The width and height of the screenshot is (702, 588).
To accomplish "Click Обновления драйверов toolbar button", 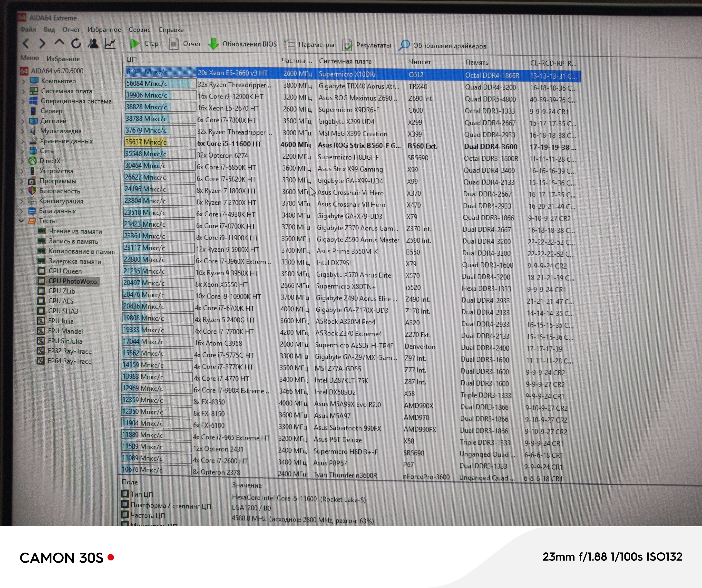I will point(442,46).
